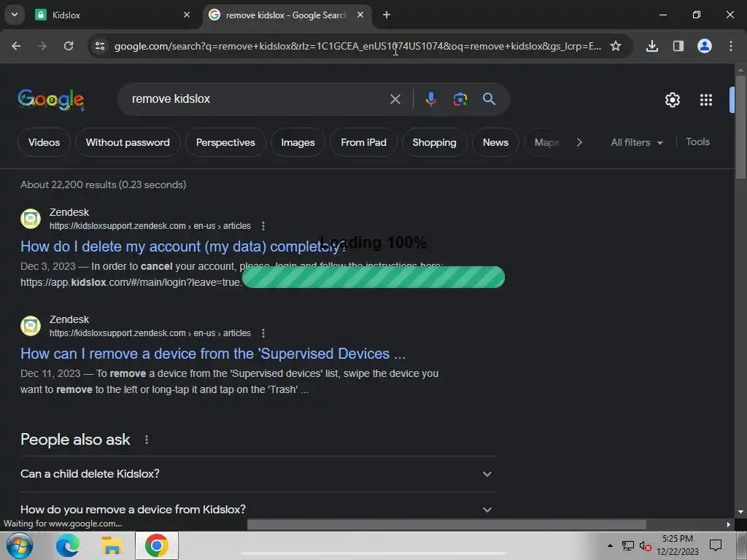Bookmark this page with the star icon

pos(616,46)
